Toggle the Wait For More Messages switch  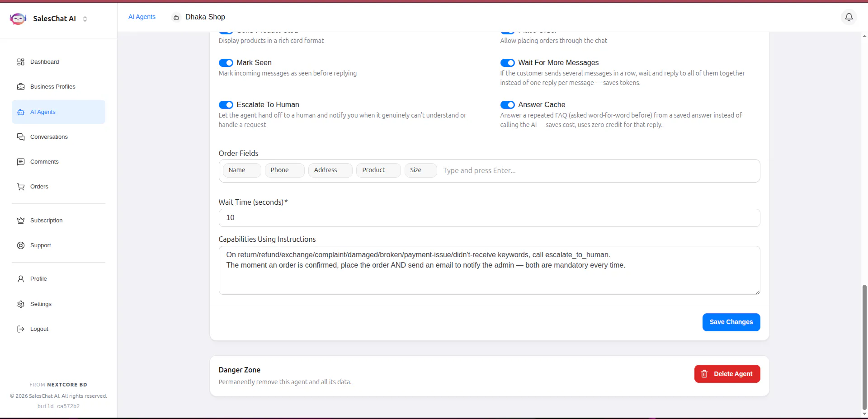(508, 63)
